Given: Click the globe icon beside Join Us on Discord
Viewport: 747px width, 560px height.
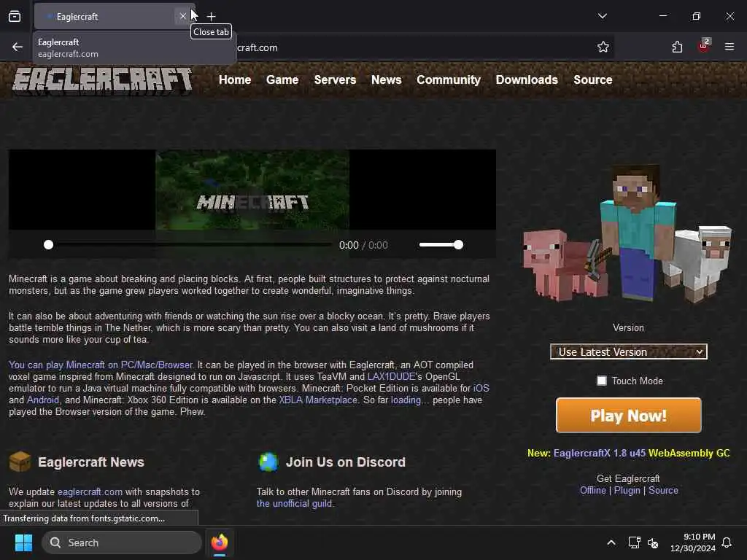Looking at the screenshot, I should (268, 462).
